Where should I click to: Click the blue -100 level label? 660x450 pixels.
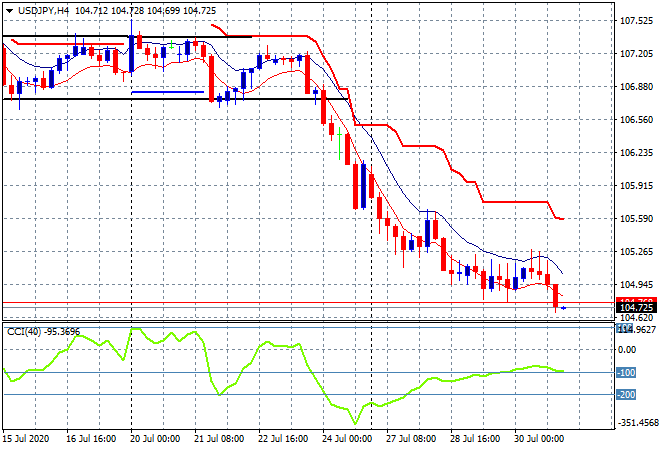(628, 372)
